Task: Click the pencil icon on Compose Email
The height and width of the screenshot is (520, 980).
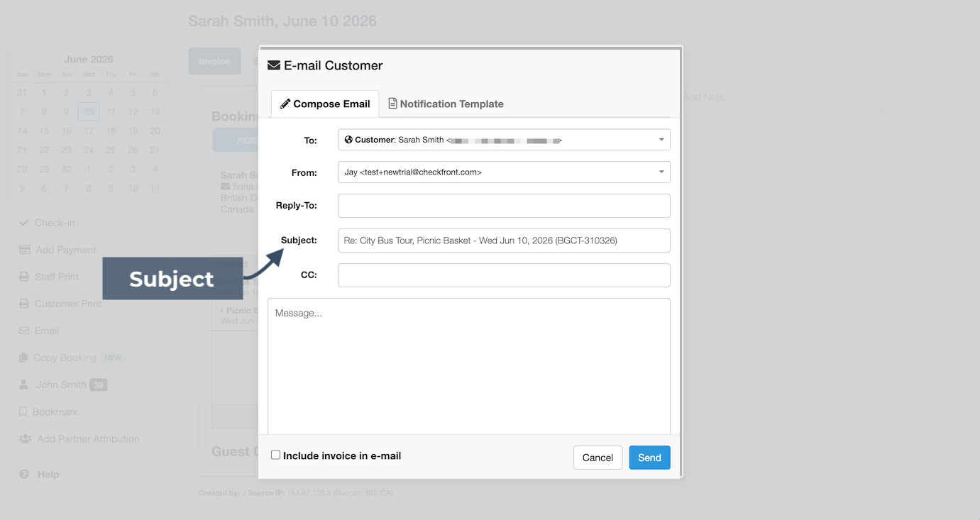Action: pos(285,104)
